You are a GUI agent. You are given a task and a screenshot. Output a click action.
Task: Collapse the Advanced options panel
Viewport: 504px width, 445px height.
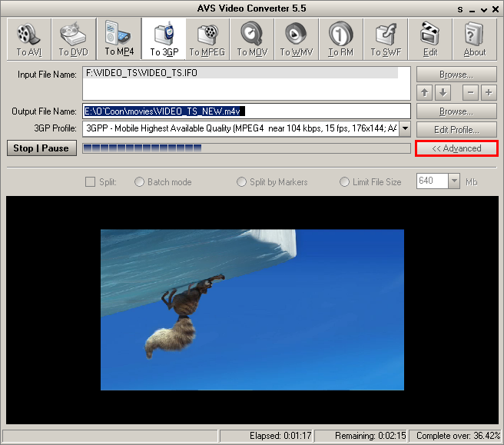pos(456,148)
